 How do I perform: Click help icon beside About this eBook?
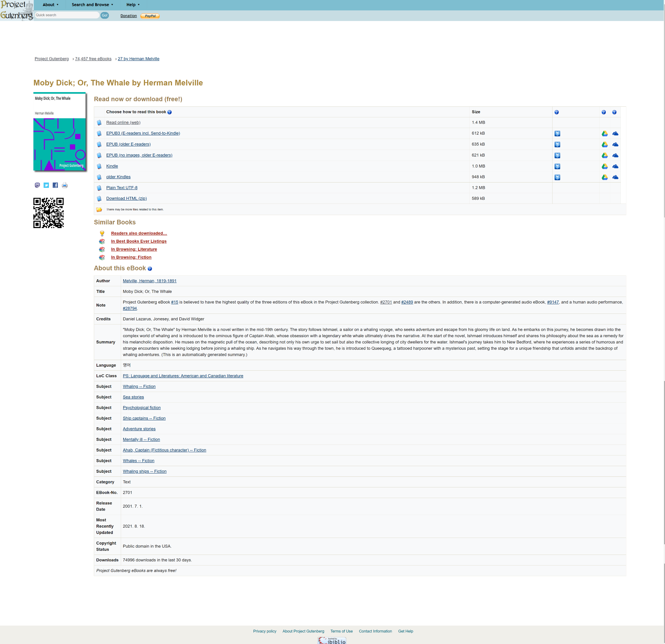point(150,269)
